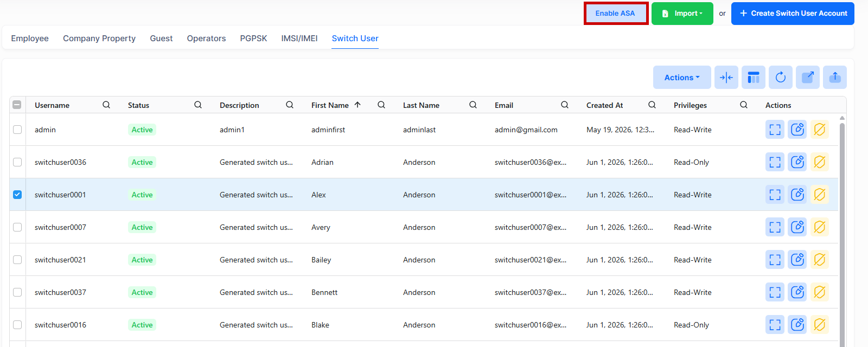Search the Description column
This screenshot has width=868, height=347.
[x=290, y=105]
